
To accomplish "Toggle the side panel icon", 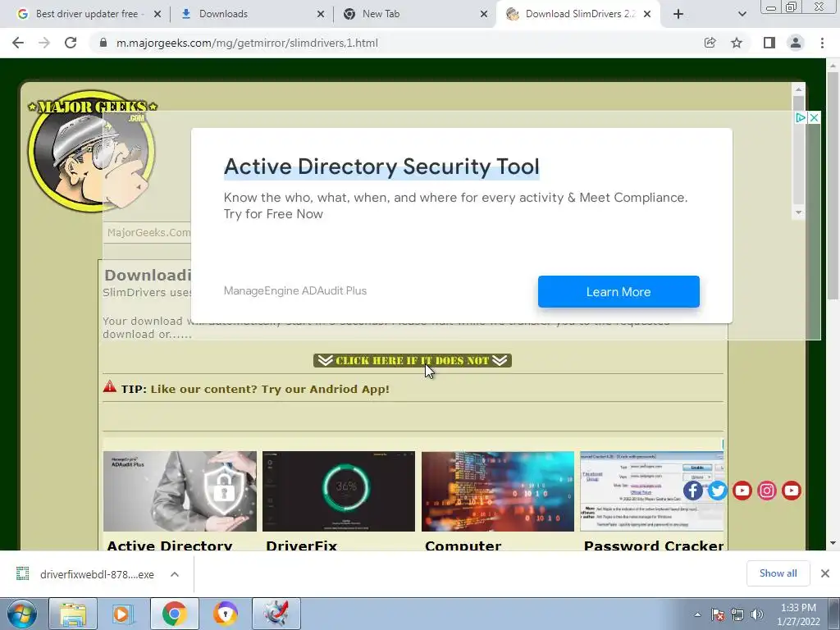I will [769, 43].
